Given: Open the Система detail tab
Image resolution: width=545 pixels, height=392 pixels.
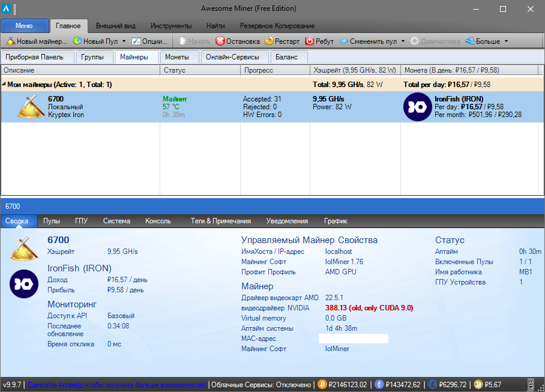Looking at the screenshot, I should 116,221.
